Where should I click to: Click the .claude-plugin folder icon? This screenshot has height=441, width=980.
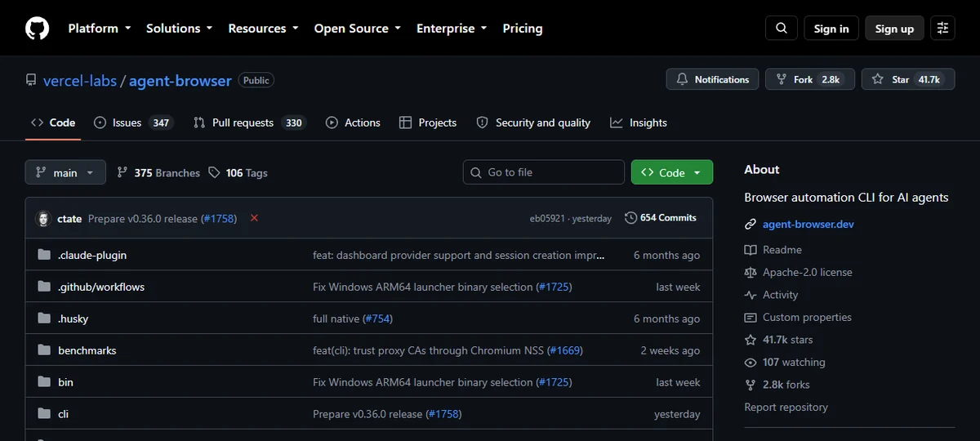[x=44, y=255]
